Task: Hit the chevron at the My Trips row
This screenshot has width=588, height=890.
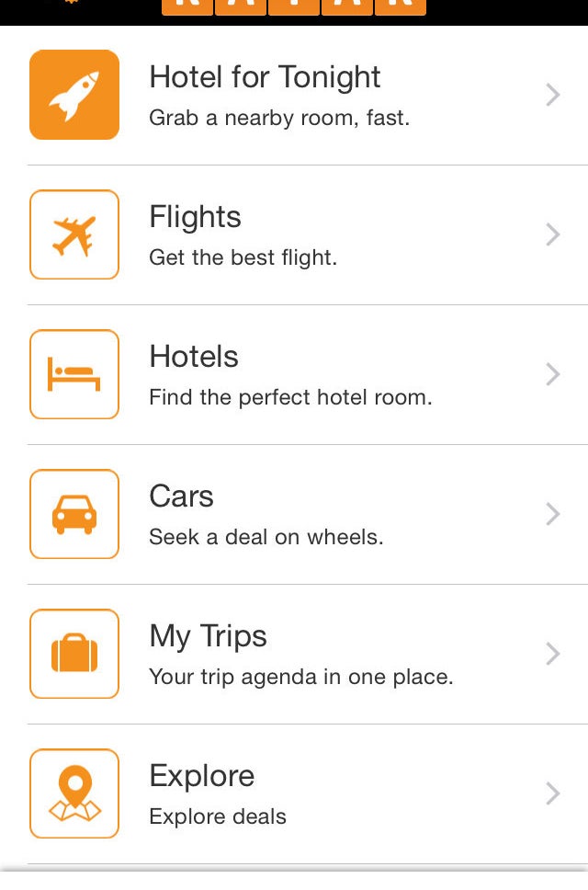Action: tap(552, 654)
